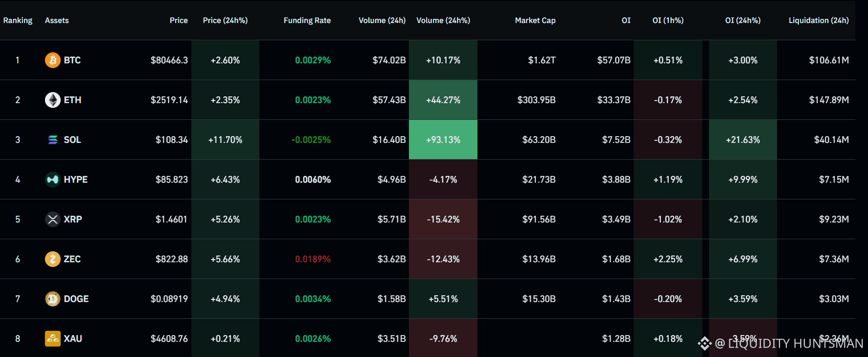Click BTC open interest $57.07B
868x357 pixels.
614,60
